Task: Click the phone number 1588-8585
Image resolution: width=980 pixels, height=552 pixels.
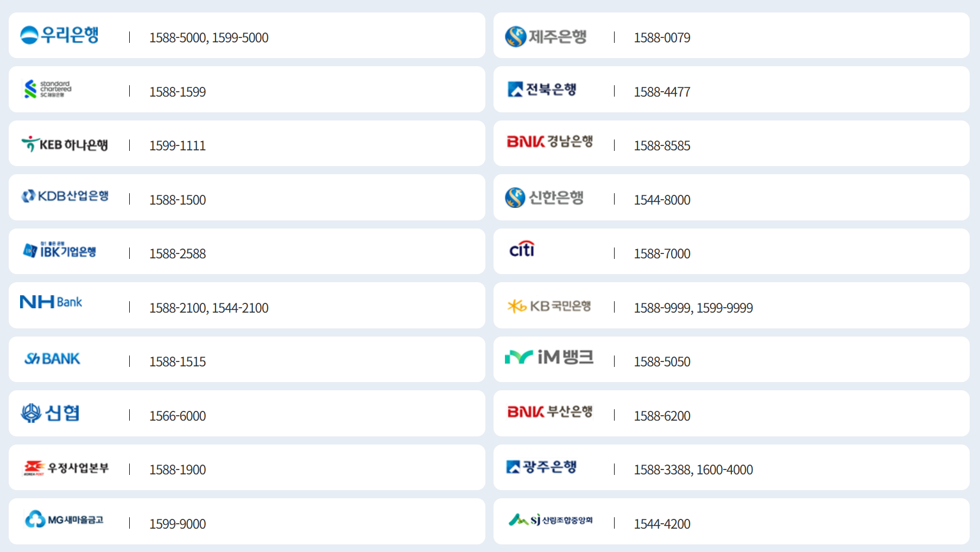Action: [662, 145]
